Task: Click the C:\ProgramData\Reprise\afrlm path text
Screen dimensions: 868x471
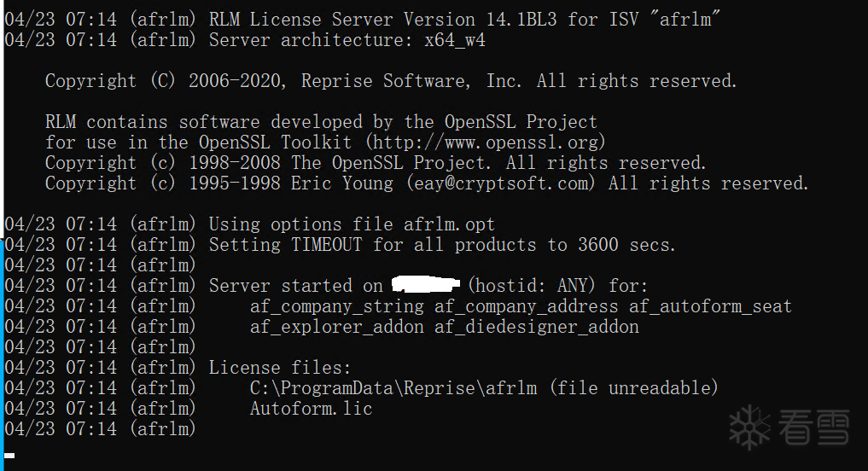Action: [x=393, y=388]
